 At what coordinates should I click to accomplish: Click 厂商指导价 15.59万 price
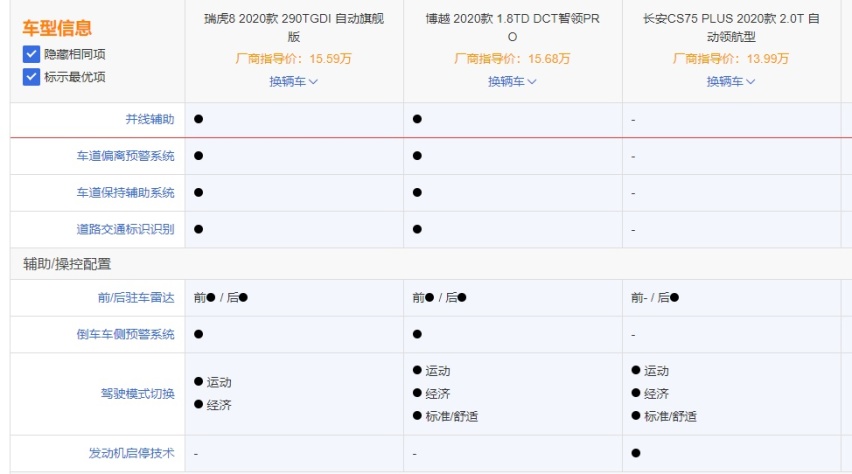pyautogui.click(x=293, y=59)
